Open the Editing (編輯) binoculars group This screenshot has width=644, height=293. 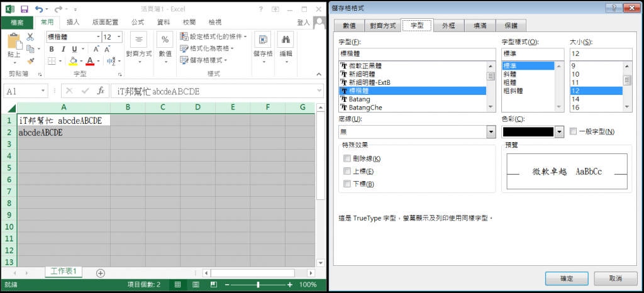[x=286, y=47]
